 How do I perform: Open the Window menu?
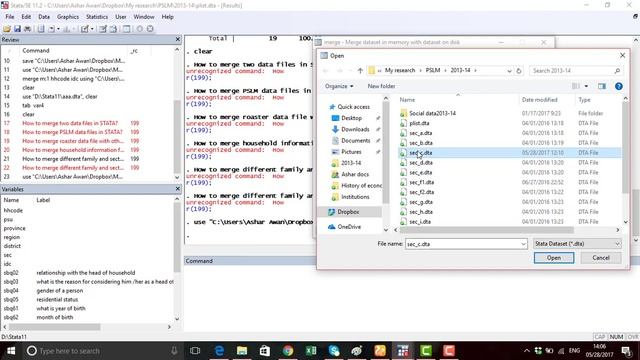pos(144,17)
